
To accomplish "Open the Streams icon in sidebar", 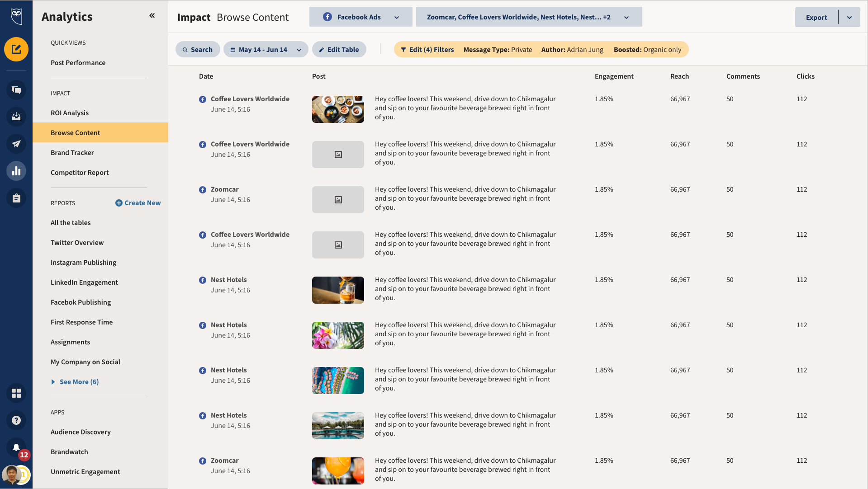I will [x=16, y=90].
